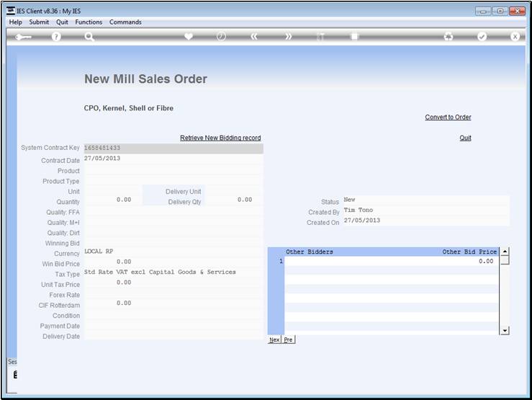Click the checkmark submit icon
Screen dimensions: 532x400
[482, 37]
